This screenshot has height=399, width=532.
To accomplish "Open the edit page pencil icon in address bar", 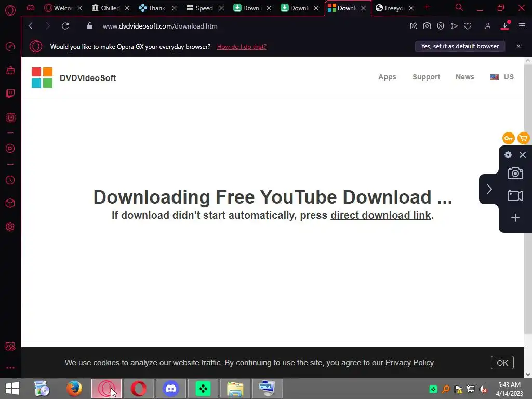I will (x=413, y=26).
